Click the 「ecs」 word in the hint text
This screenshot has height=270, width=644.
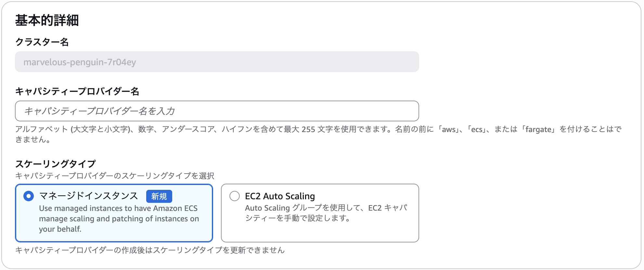click(476, 129)
